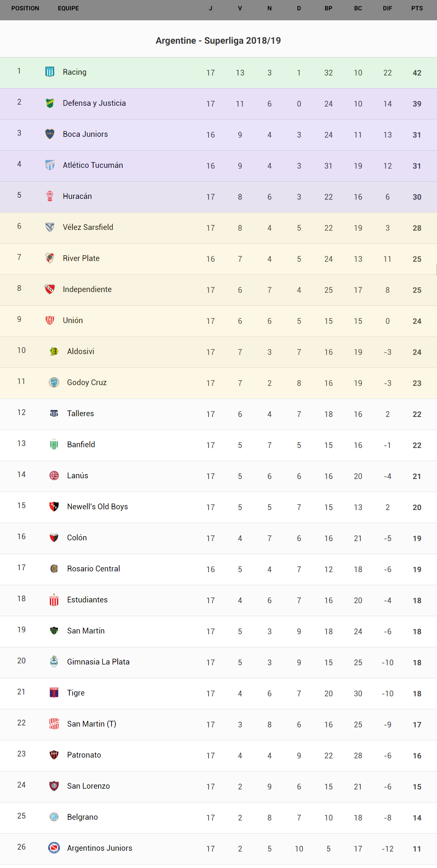Screen dimensions: 437x868
Task: Click the Newell's Old Boys crest icon
Action: click(54, 506)
